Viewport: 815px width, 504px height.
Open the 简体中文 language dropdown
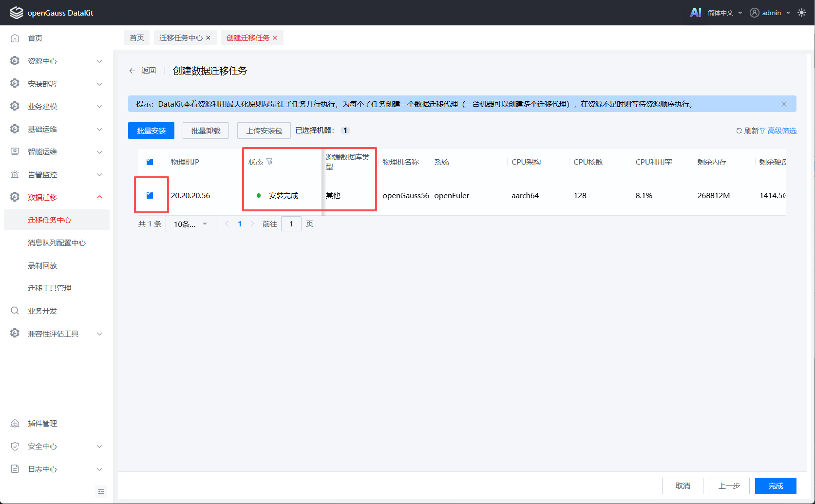(x=725, y=13)
